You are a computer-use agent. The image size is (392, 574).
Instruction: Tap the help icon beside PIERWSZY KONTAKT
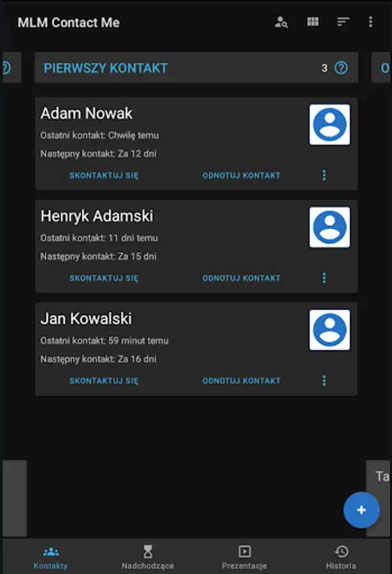340,68
